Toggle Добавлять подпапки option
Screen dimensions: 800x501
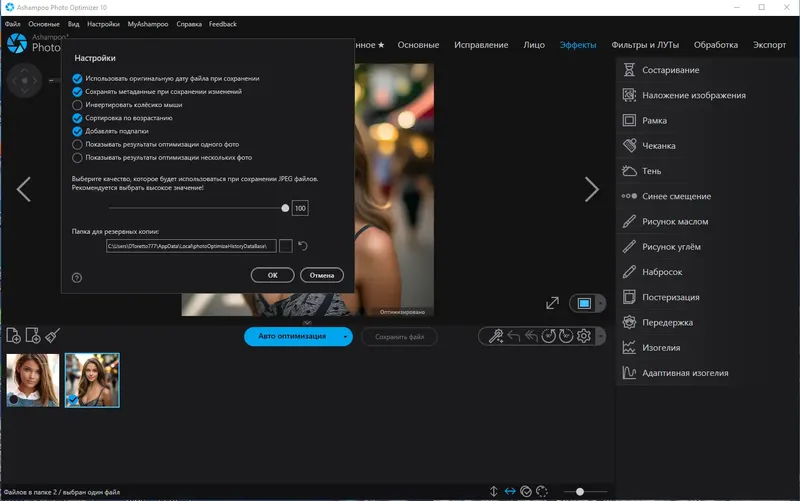(x=77, y=131)
